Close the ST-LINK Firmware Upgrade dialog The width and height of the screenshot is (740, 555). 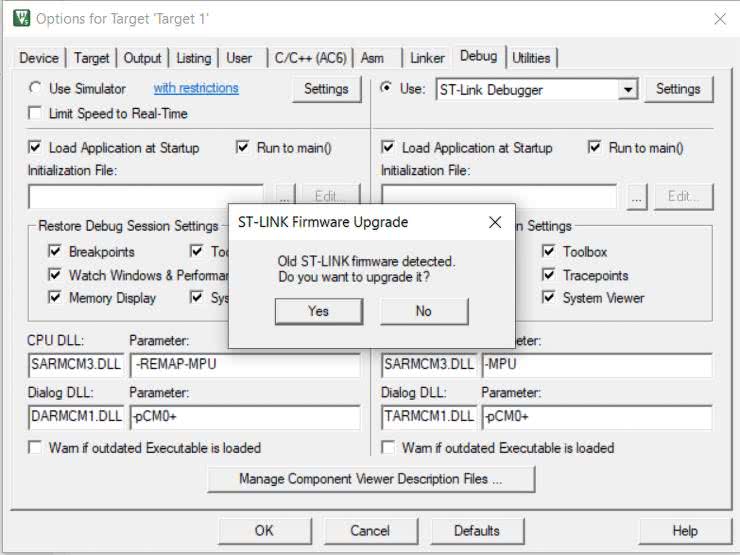click(x=494, y=222)
